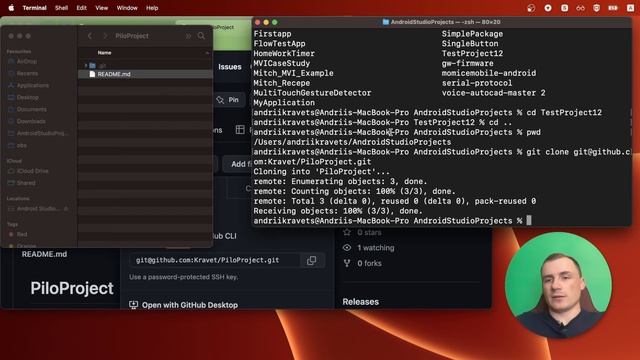The height and width of the screenshot is (360, 640).
Task: Click the PiloProject readme heading
Action: coord(72,288)
